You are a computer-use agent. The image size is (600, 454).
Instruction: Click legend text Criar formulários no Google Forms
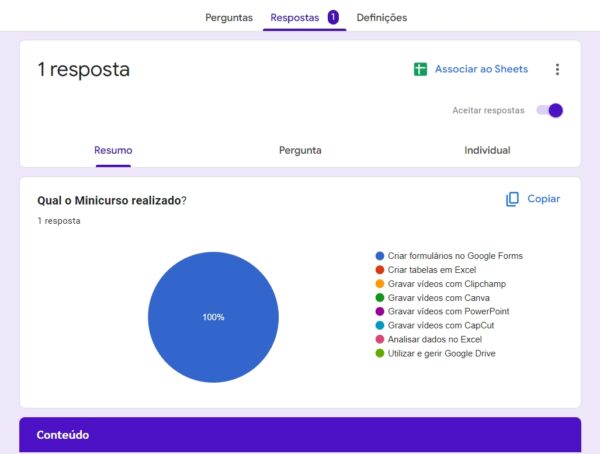[x=455, y=256]
